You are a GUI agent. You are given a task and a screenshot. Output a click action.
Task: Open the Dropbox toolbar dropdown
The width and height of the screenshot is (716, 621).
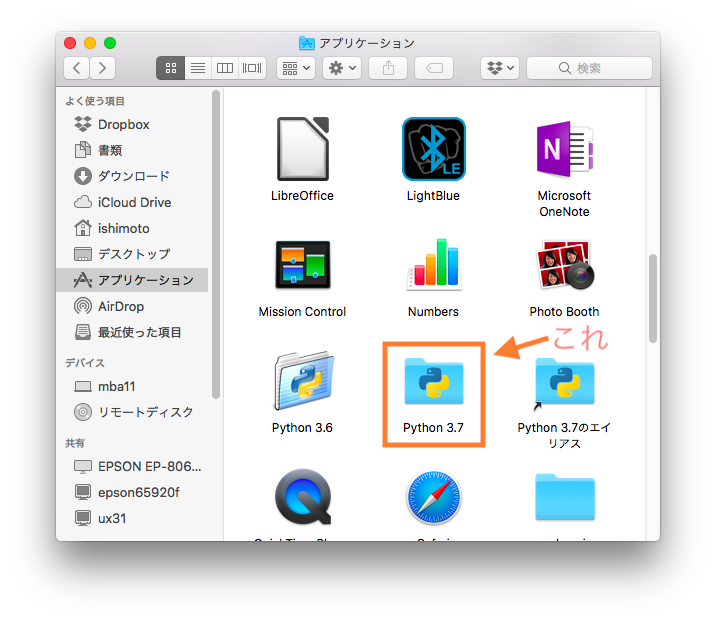tap(500, 68)
